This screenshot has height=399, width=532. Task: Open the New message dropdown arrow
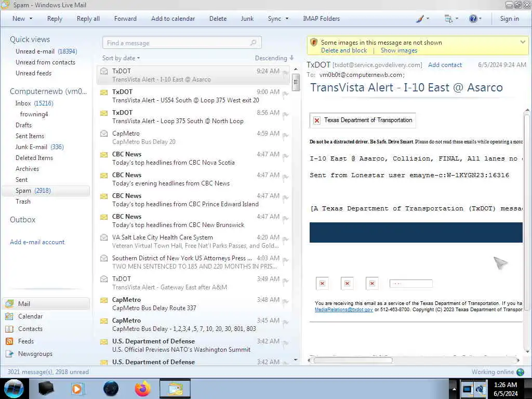31,19
